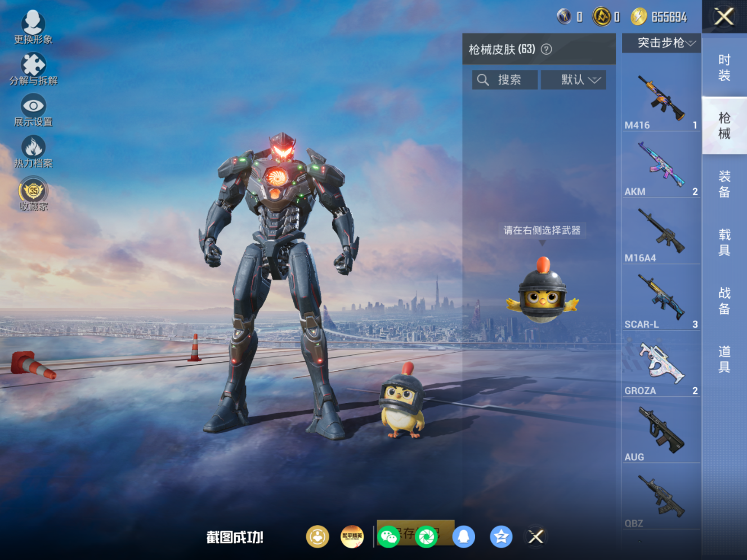The image size is (747, 560).
Task: Click the silver coin currency icon
Action: 564,16
